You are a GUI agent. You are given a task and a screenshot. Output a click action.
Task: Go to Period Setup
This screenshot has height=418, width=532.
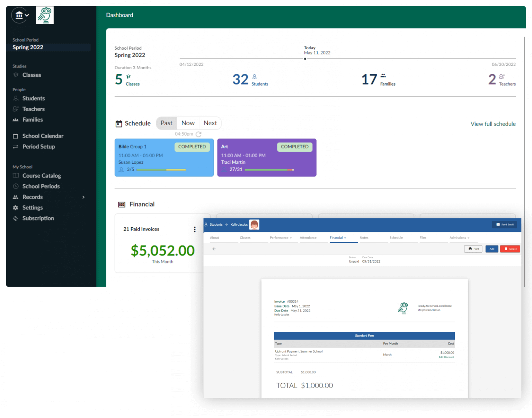(38, 147)
